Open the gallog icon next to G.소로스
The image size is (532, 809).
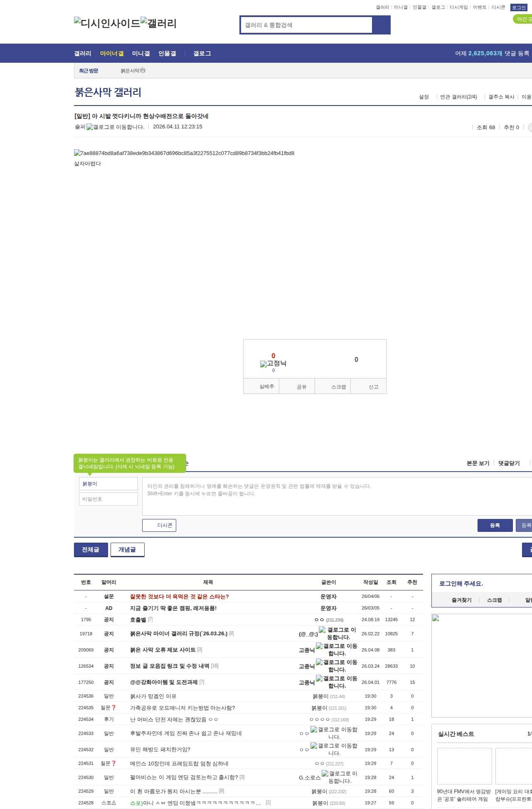[x=339, y=777]
